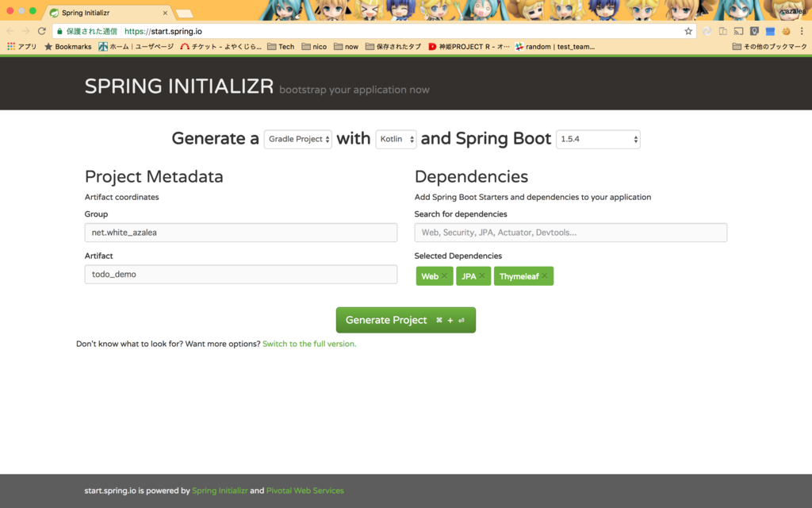Click the cast extension icon in toolbar
The height and width of the screenshot is (508, 812).
click(738, 31)
